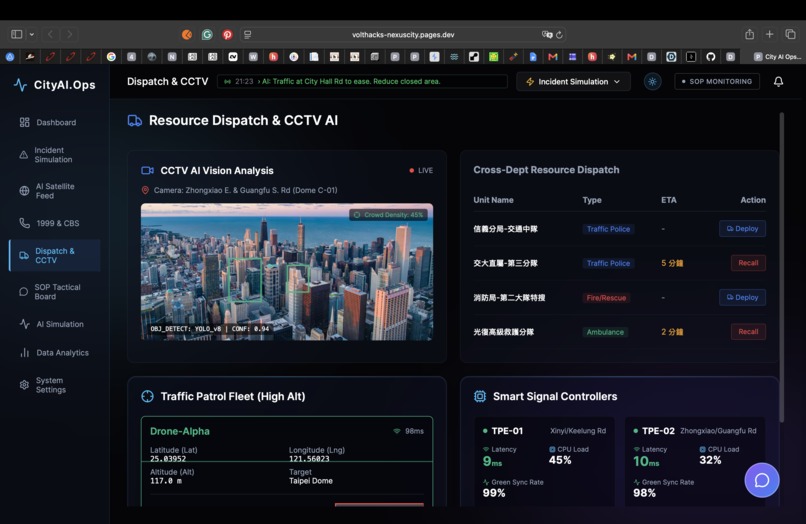The height and width of the screenshot is (524, 806).
Task: Select the Drone-Alpha card title
Action: pos(180,431)
